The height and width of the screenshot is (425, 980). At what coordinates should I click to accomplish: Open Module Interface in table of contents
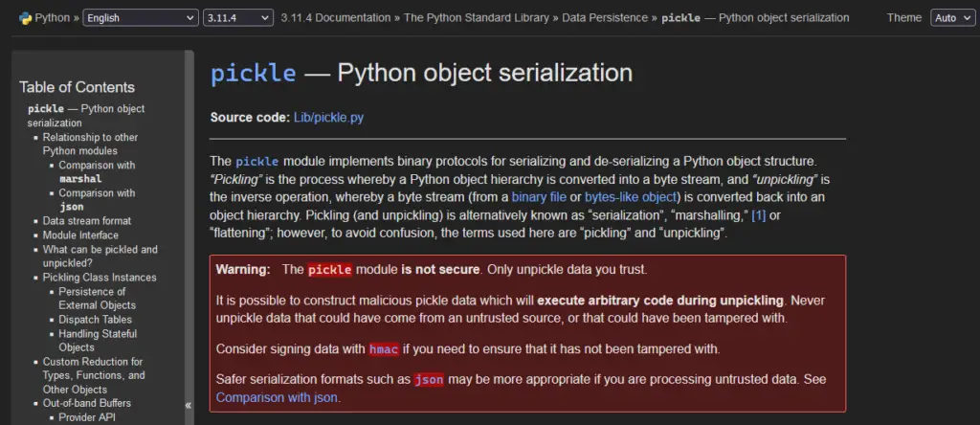(80, 235)
